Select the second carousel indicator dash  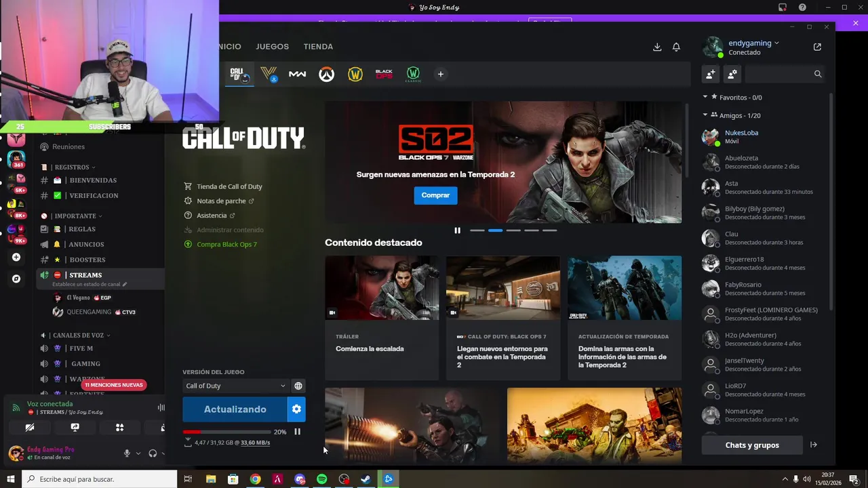coord(495,230)
